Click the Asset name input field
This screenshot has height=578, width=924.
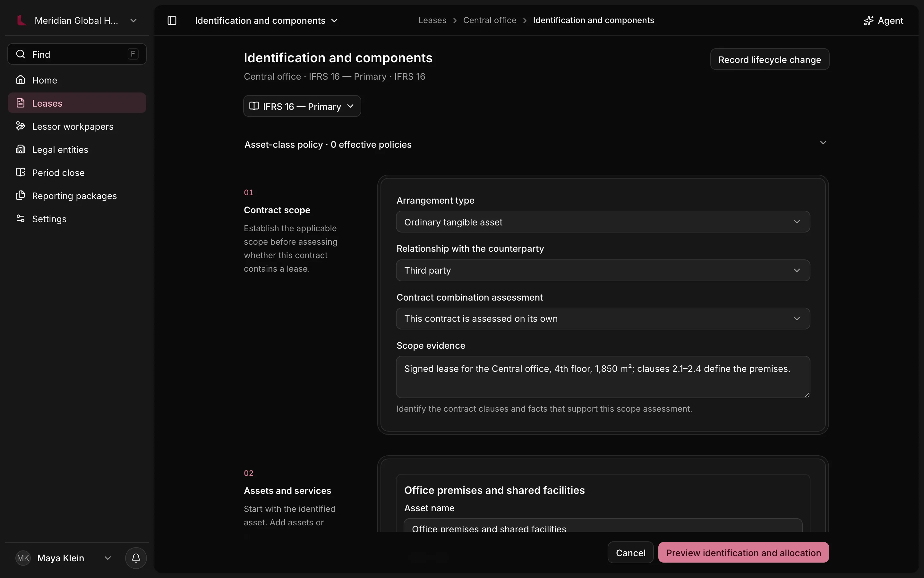pos(603,526)
